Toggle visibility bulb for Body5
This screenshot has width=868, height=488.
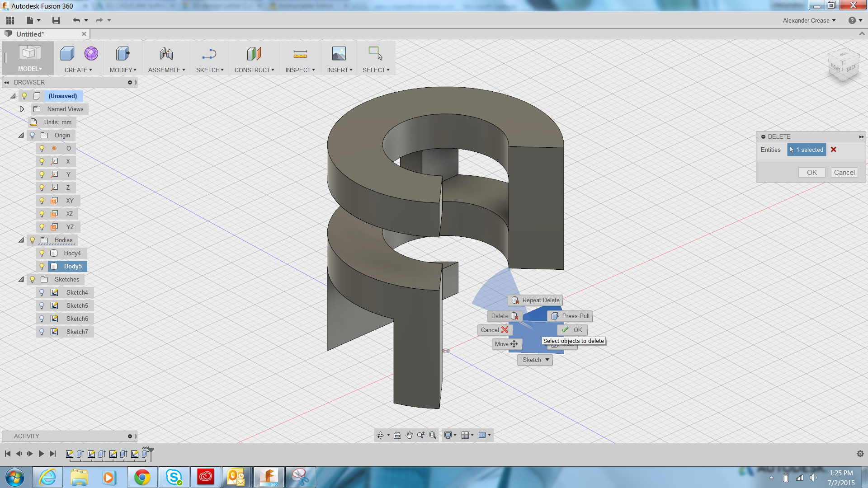[42, 266]
